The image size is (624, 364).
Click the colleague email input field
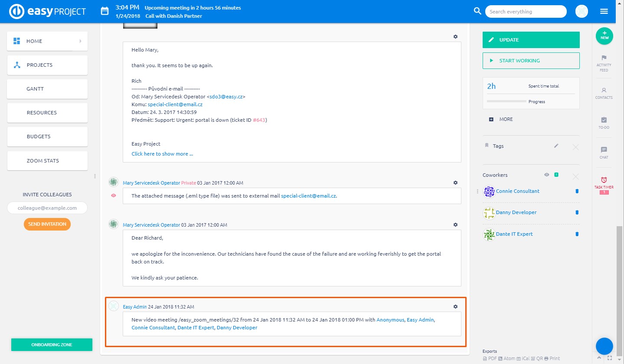47,208
